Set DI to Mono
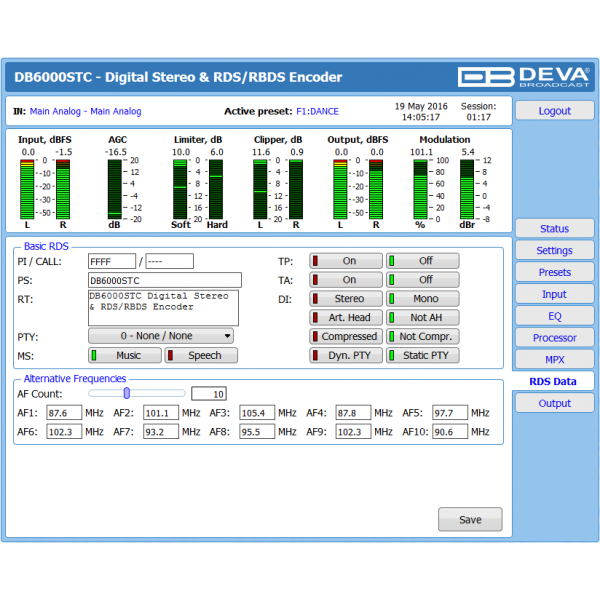 (422, 298)
